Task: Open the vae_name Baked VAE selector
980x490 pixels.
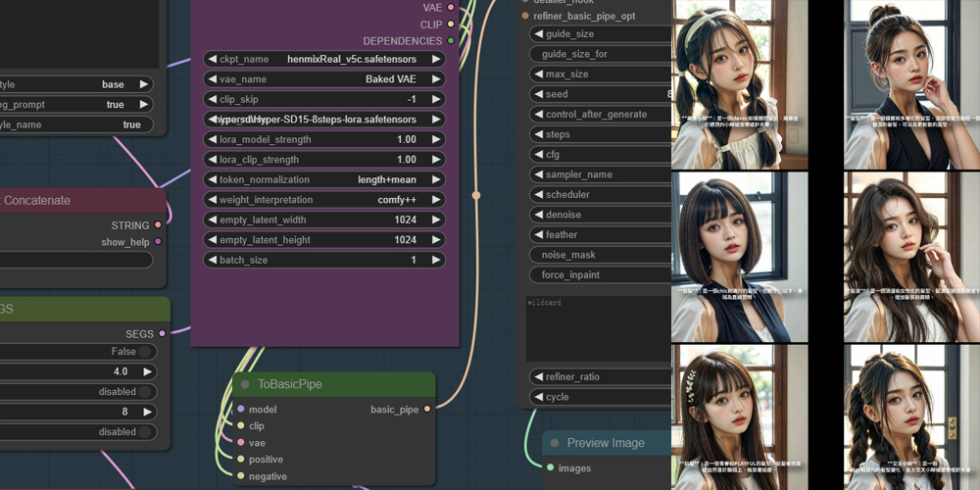Action: click(x=324, y=79)
